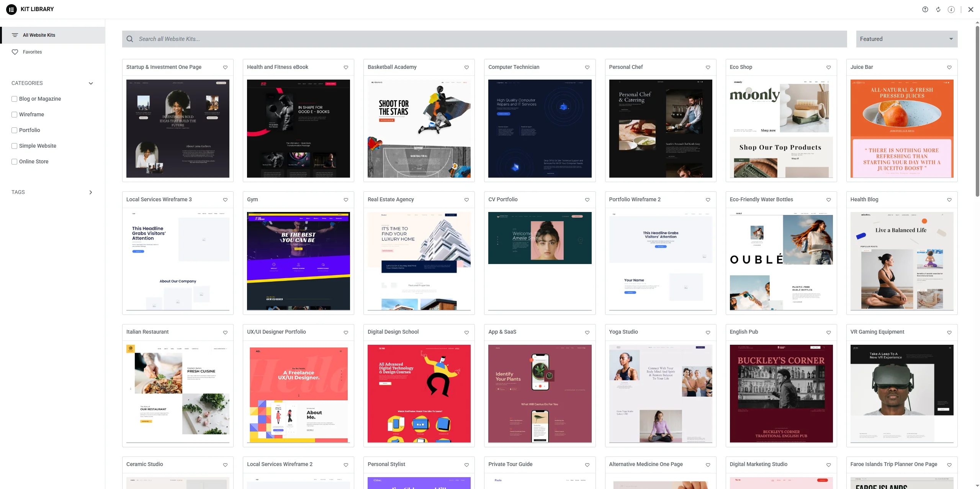Open the Favorites menu item

[32, 52]
